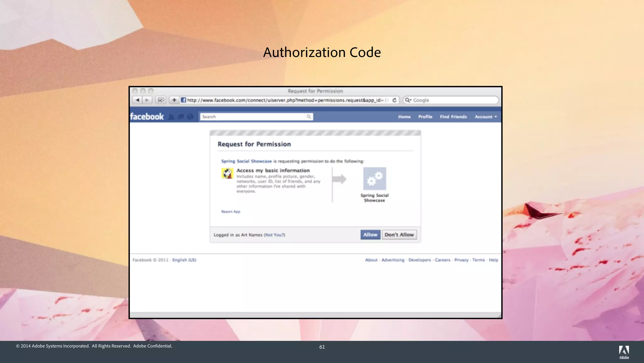The width and height of the screenshot is (644, 363).
Task: Click the Facebook search magnifier icon
Action: coord(309,116)
